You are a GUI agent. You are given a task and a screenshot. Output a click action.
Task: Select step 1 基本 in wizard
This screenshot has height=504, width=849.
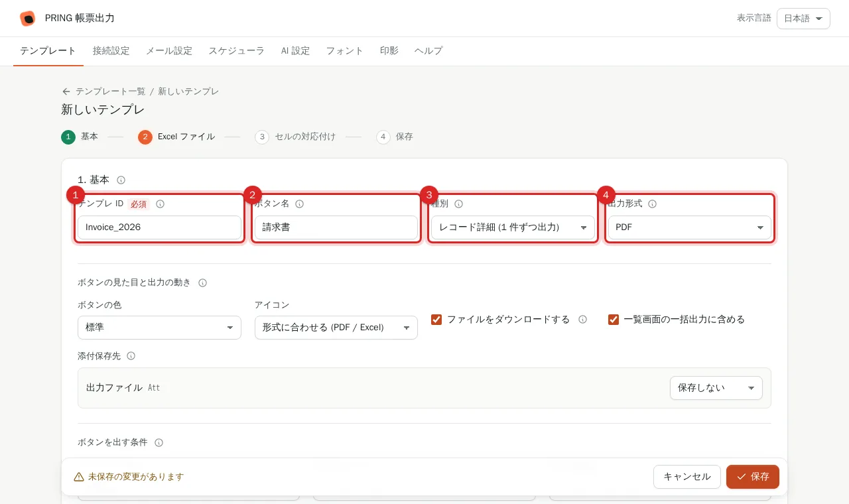80,137
